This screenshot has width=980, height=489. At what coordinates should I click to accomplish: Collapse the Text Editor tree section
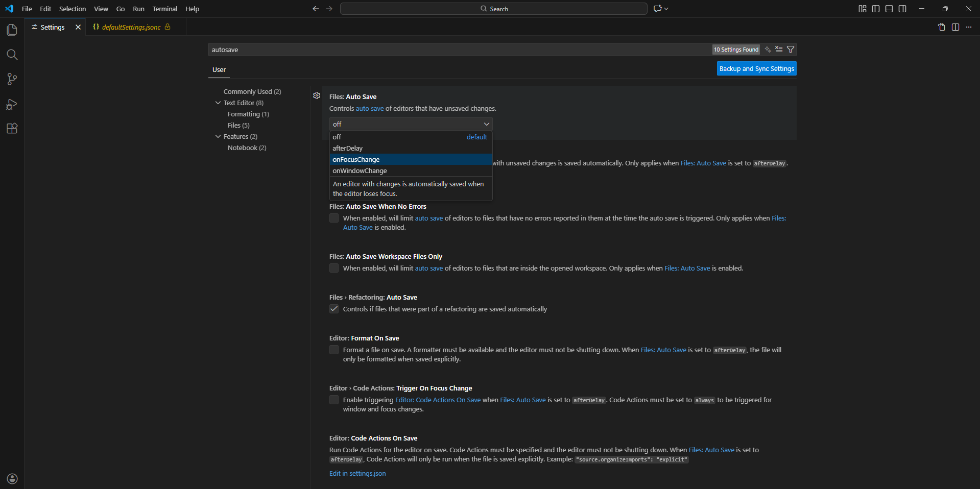[x=218, y=103]
